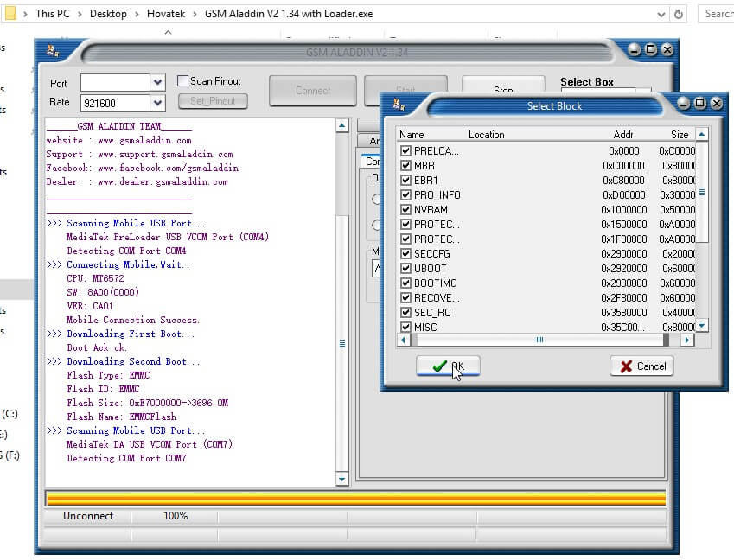
Task: Refresh the Explorer address bar
Action: coord(679,14)
